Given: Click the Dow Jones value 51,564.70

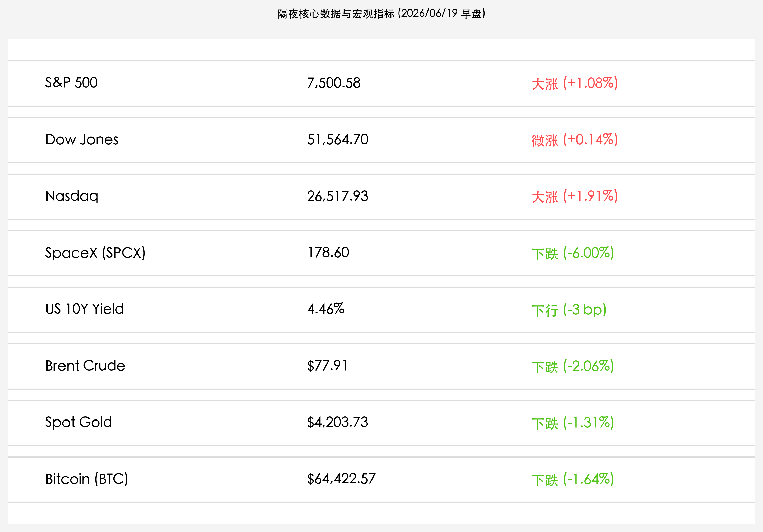Looking at the screenshot, I should 338,139.
